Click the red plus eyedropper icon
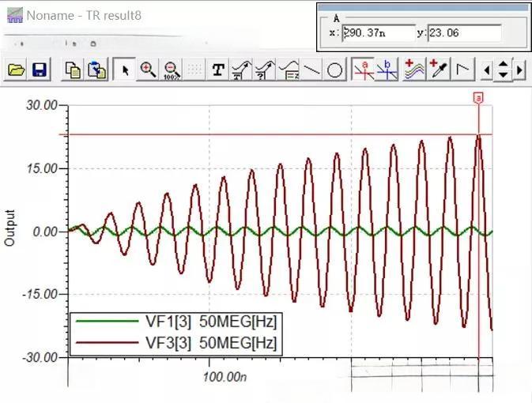 coord(439,70)
